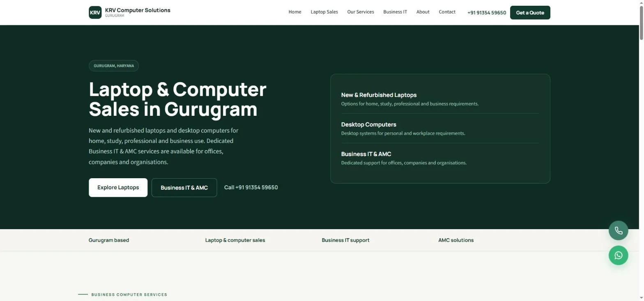Click the header phone number +91 91354 59650
This screenshot has width=644, height=301.
(487, 13)
